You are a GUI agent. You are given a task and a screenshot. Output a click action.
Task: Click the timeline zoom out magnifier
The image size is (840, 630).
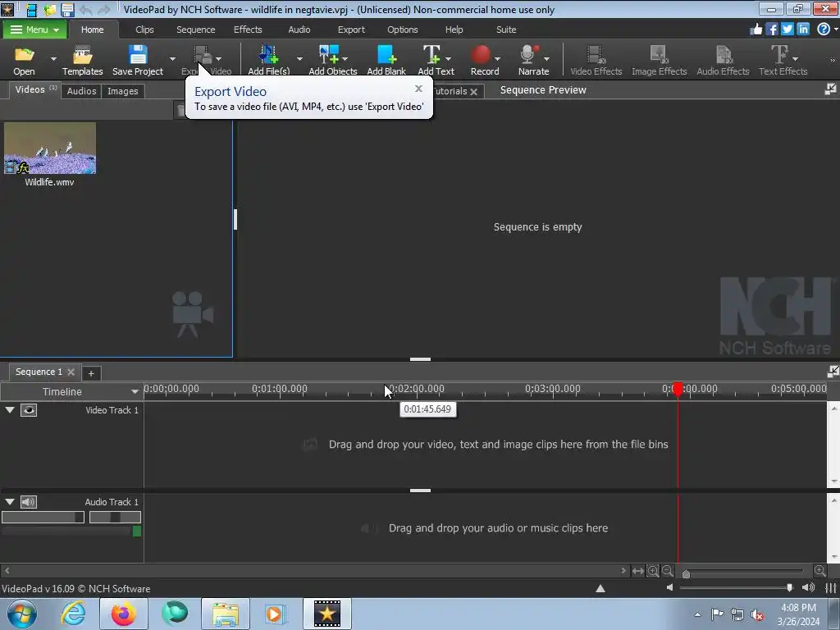(x=668, y=571)
